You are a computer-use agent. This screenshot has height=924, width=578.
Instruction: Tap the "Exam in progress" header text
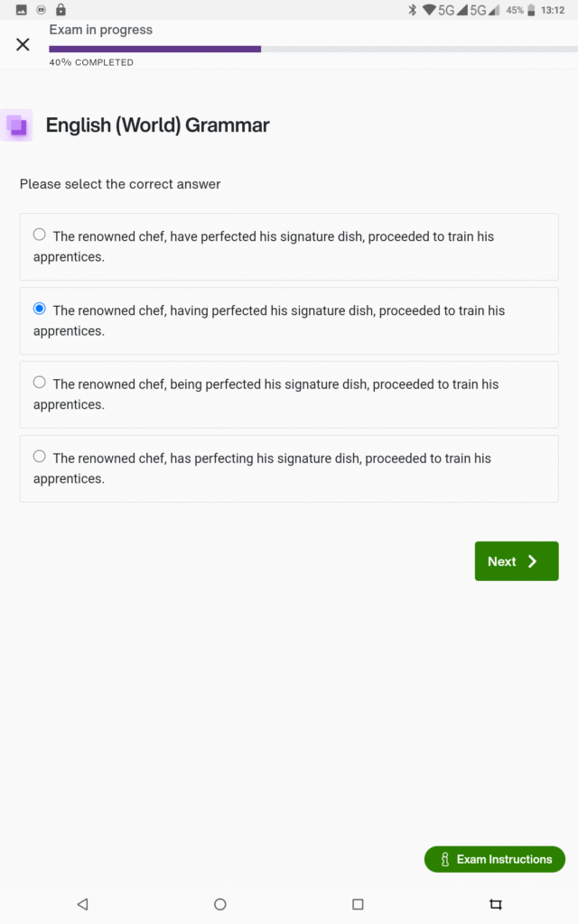[x=101, y=30]
